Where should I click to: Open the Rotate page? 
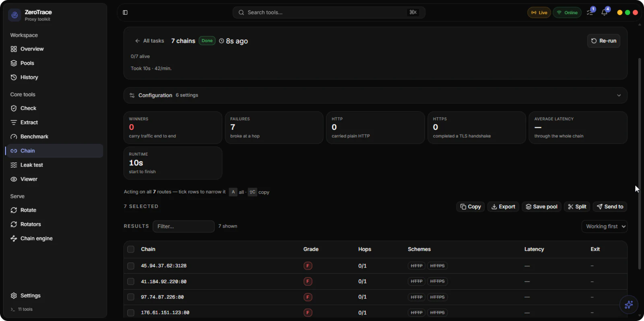pyautogui.click(x=54, y=210)
